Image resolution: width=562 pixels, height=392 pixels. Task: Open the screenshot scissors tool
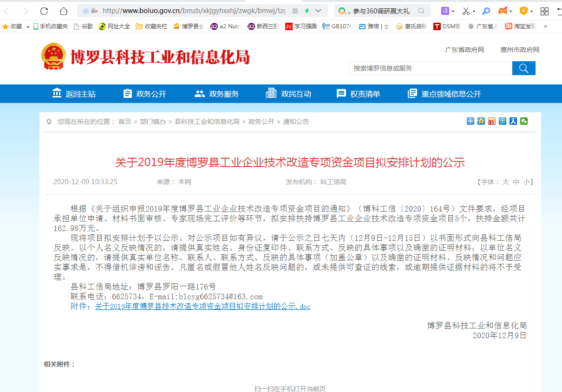pos(466,11)
